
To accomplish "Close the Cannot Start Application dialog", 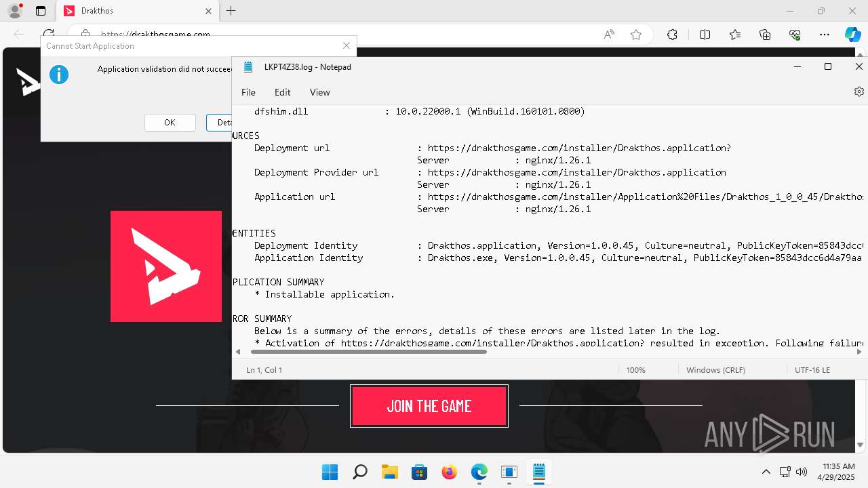I will click(347, 45).
